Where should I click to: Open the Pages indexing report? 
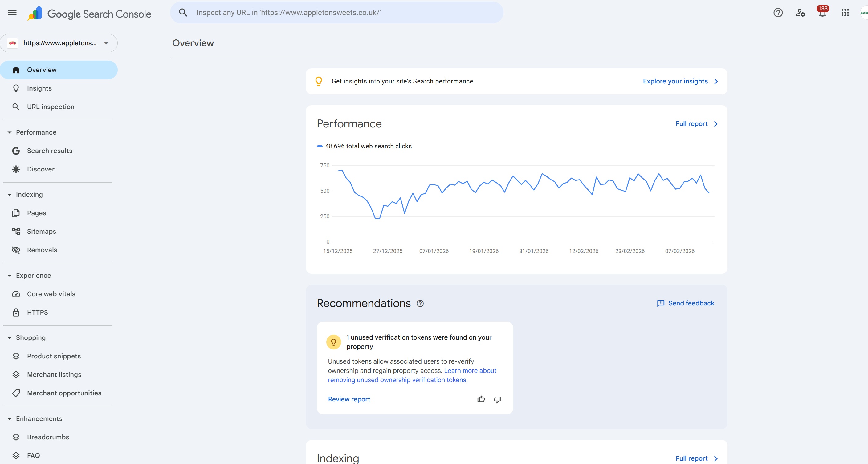[x=36, y=213]
